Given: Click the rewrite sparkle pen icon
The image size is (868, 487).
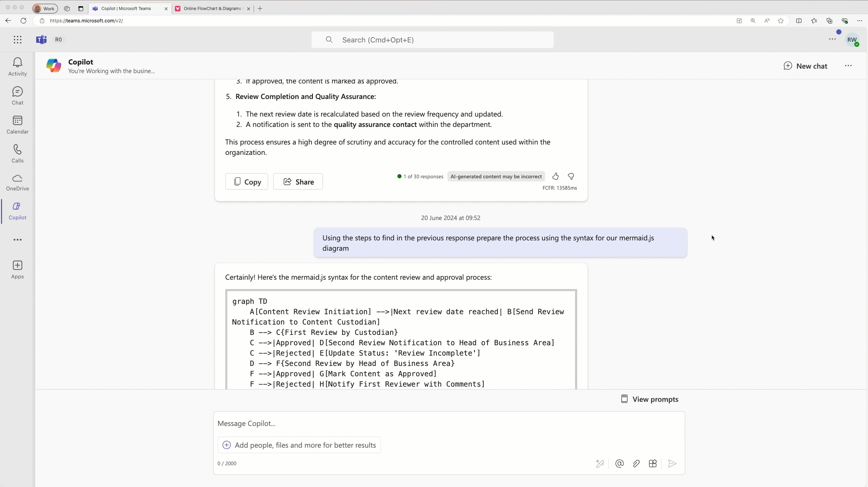Looking at the screenshot, I should tap(600, 464).
